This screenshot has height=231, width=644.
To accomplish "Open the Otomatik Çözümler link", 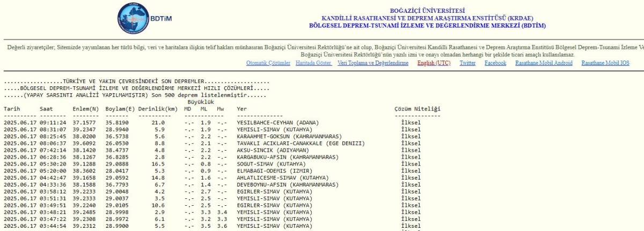I will coord(268,63).
